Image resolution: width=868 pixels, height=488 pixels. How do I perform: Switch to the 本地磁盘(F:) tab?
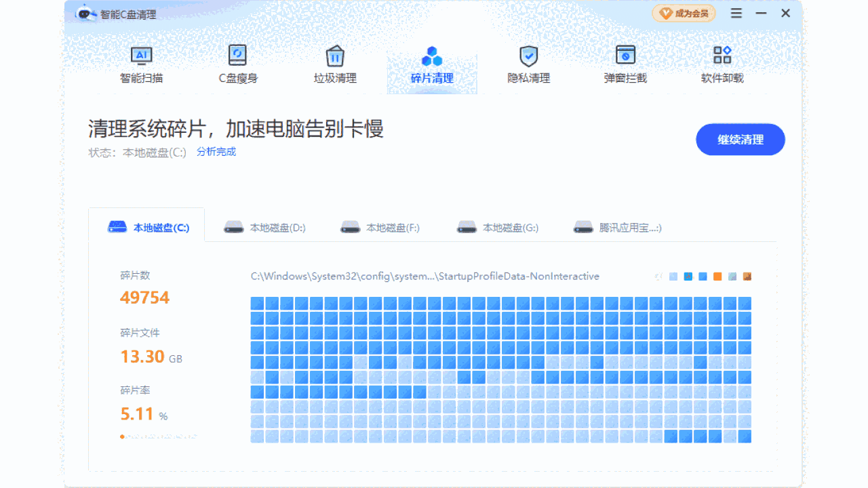[380, 228]
